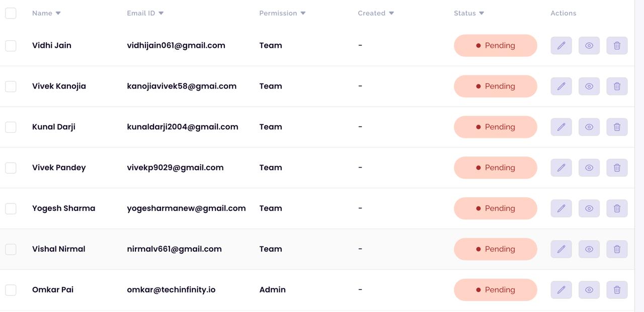The width and height of the screenshot is (644, 312).
Task: Click the email omkar@techinfinity.io
Action: [171, 290]
